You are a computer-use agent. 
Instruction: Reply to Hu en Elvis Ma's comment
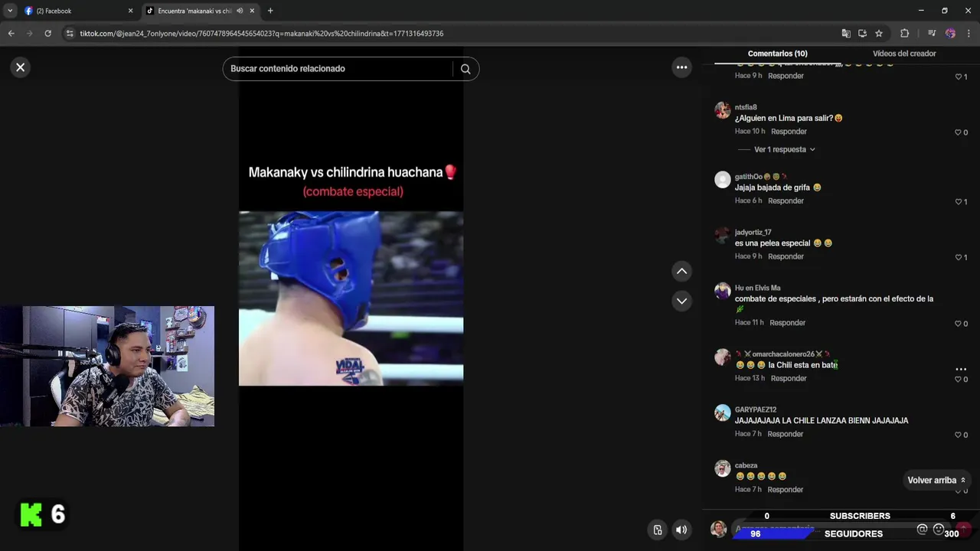pyautogui.click(x=787, y=323)
